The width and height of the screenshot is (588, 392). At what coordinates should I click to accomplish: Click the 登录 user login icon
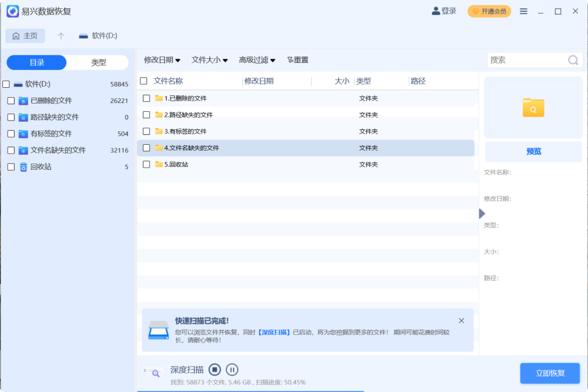(434, 11)
